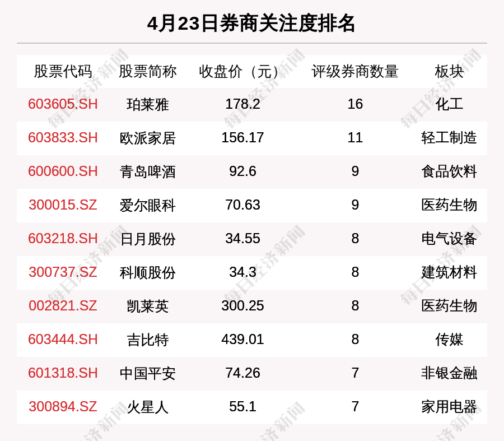
Task: Click the stock name 中国平安
Action: click(147, 373)
